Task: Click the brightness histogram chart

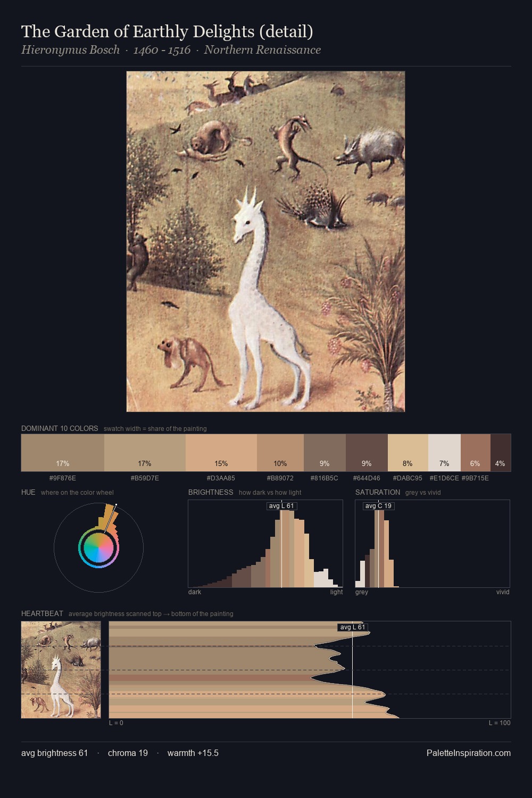Action: point(265,544)
